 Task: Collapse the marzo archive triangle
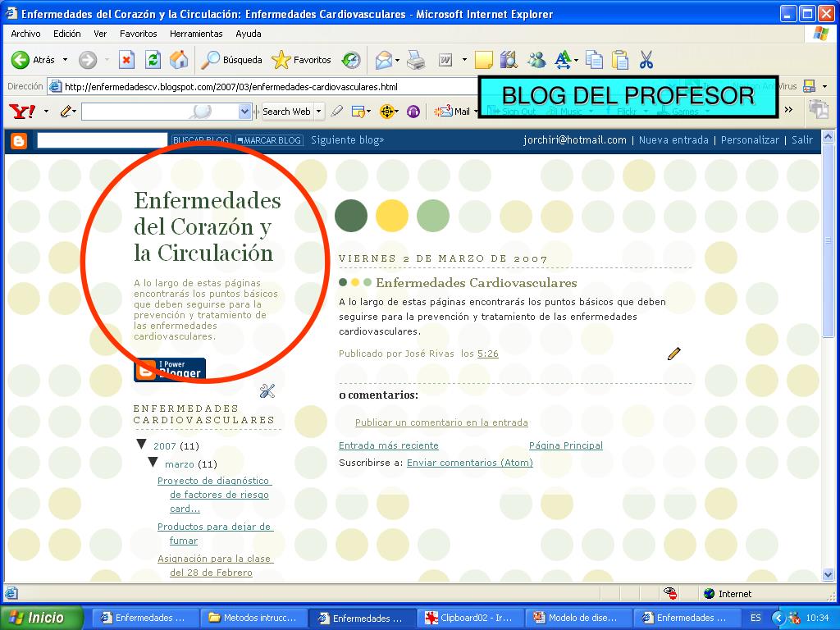(x=153, y=463)
